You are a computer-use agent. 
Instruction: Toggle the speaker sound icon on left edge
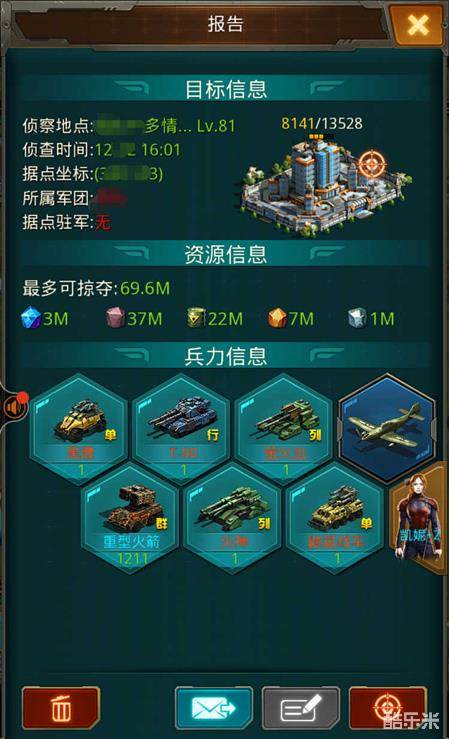[13, 406]
